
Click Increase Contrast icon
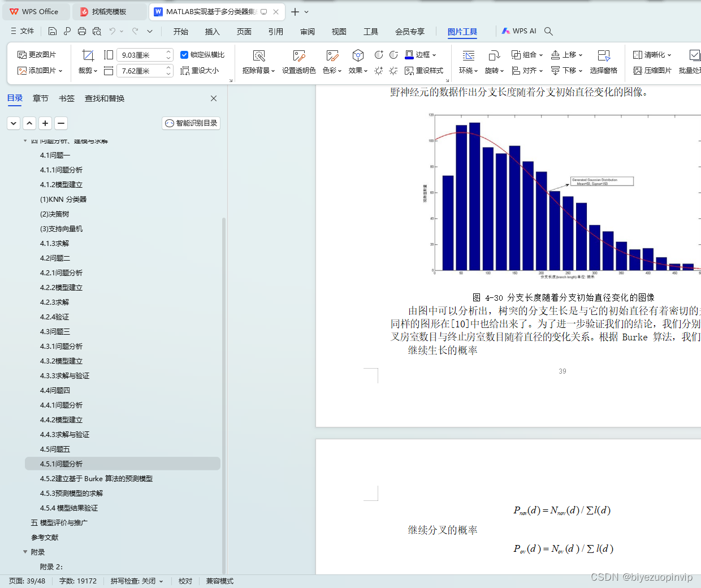379,55
